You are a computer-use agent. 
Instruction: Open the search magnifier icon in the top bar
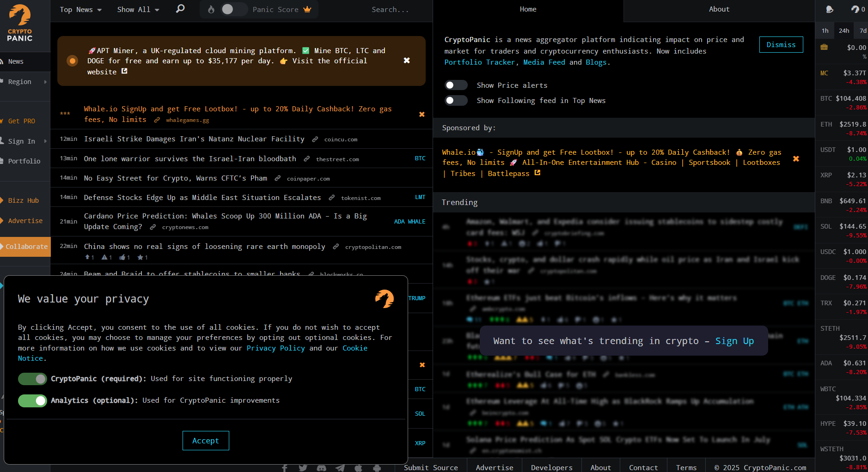[x=180, y=9]
